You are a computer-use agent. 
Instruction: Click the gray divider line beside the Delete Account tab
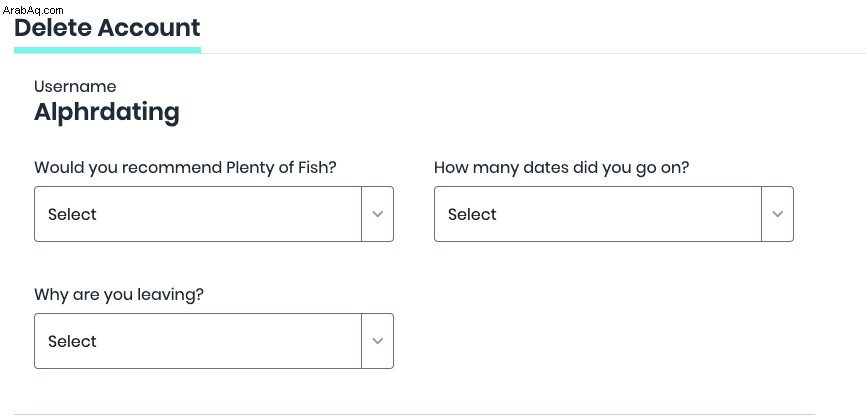coord(533,53)
